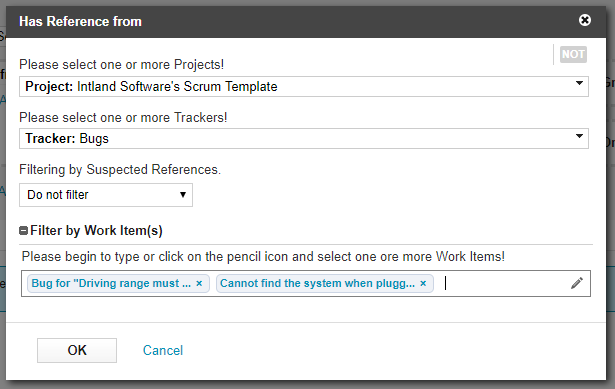Collapse the Filter by Work Item(s) section icon
The height and width of the screenshot is (389, 615).
tap(23, 231)
